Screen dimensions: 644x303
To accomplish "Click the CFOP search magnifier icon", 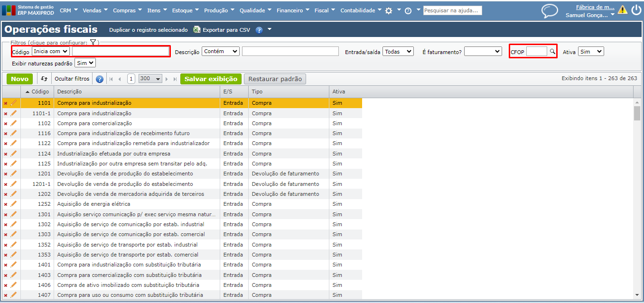I will (552, 51).
